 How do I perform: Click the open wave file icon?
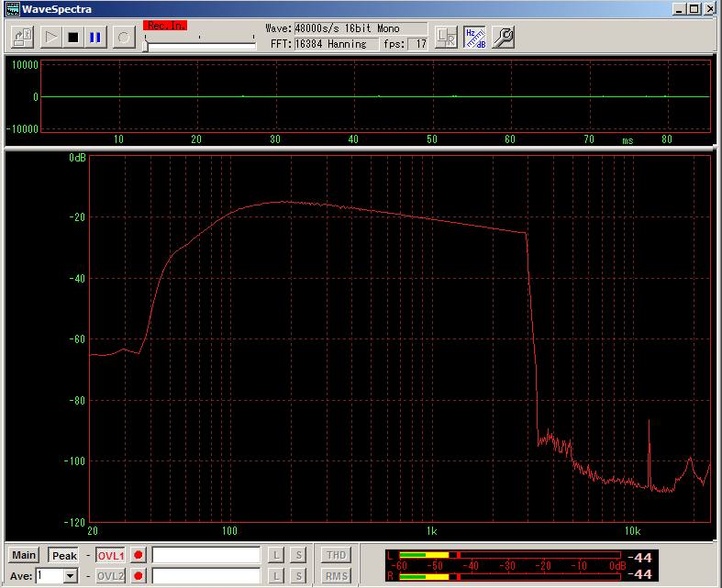click(23, 38)
